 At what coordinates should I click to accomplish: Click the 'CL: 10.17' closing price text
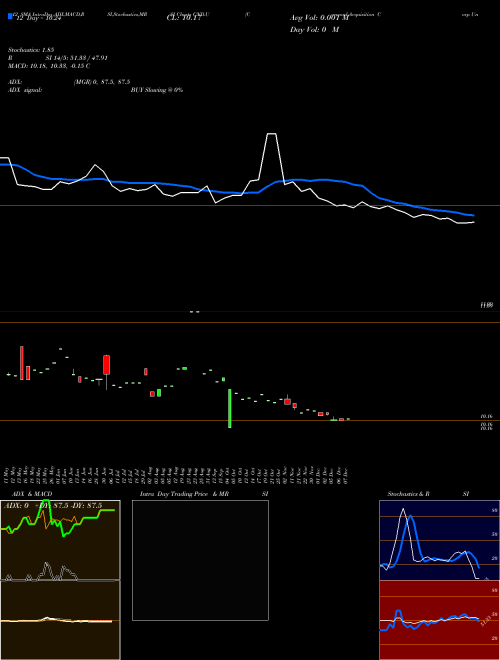pos(184,18)
